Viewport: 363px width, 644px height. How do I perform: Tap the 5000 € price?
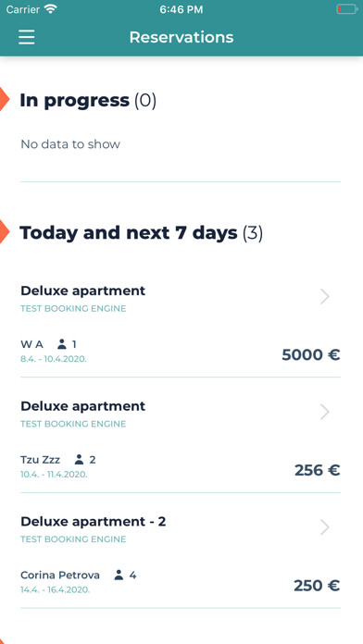tap(311, 355)
